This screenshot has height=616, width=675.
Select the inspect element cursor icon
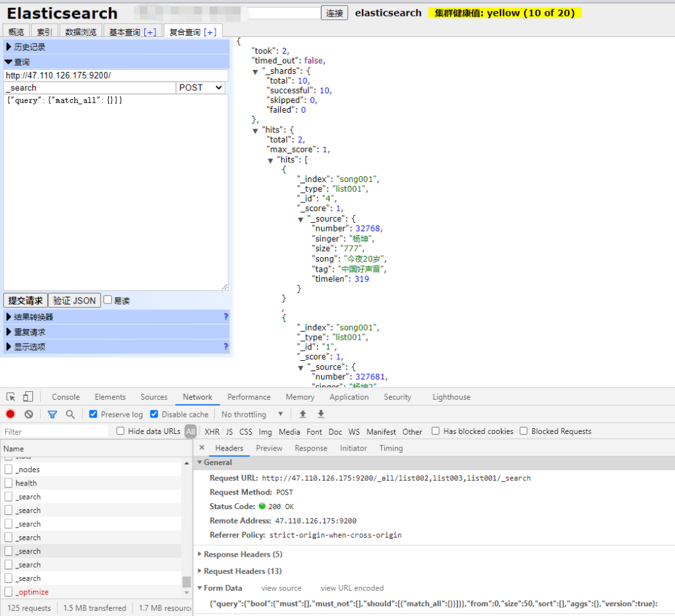[10, 396]
